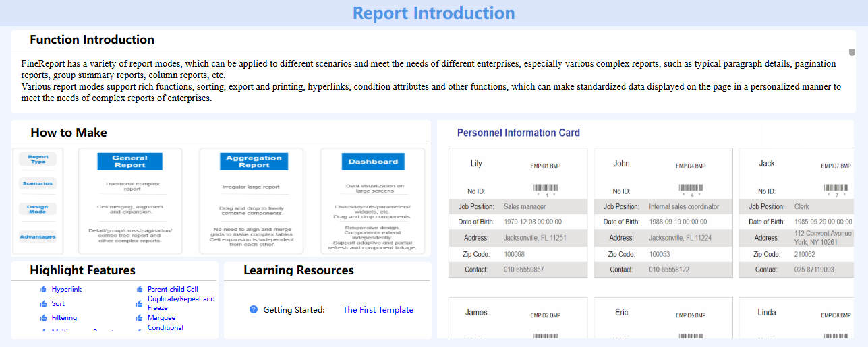The image size is (868, 347).
Task: Select the Aggregation Report blue header
Action: click(x=254, y=162)
